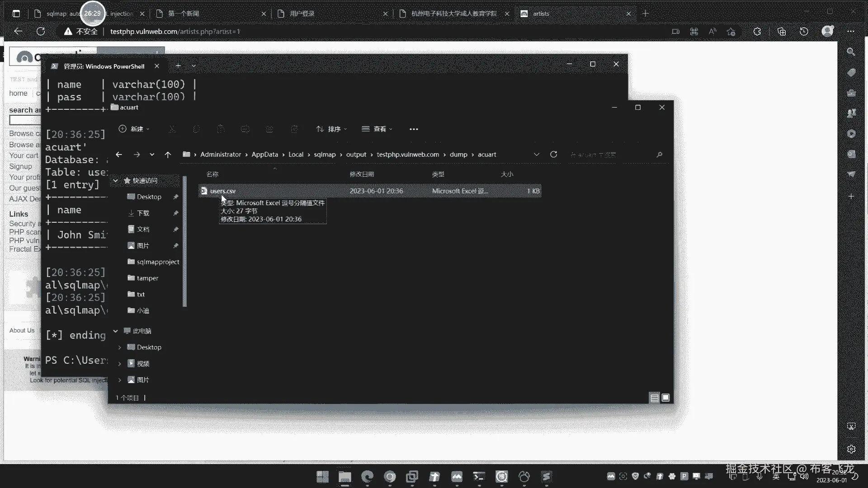Click the Edge browser refresh icon

(41, 31)
